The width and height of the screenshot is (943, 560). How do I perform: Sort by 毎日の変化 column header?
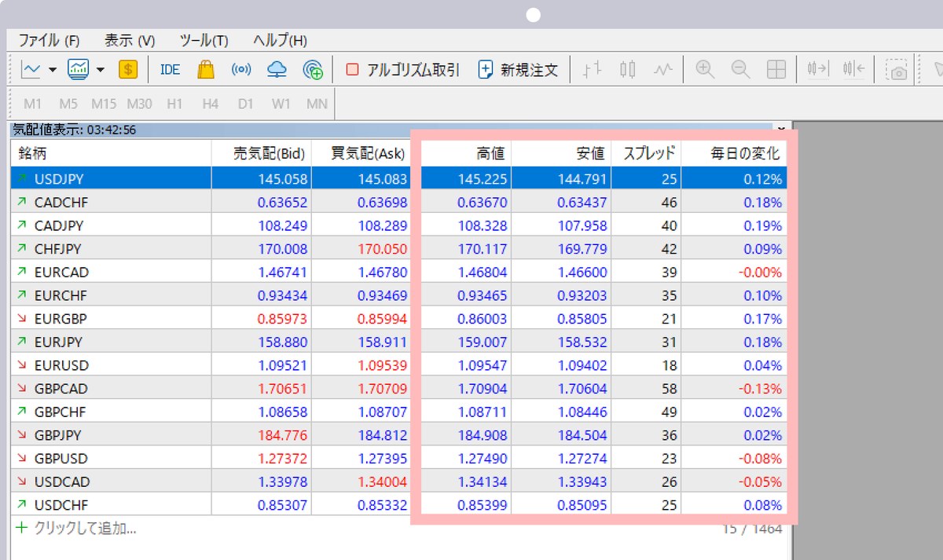point(734,154)
